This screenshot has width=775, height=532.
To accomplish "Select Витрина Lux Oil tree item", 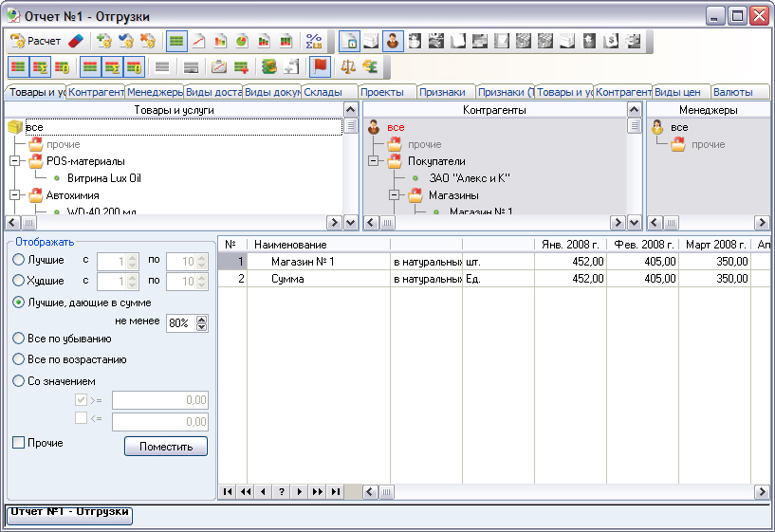I will pyautogui.click(x=104, y=178).
